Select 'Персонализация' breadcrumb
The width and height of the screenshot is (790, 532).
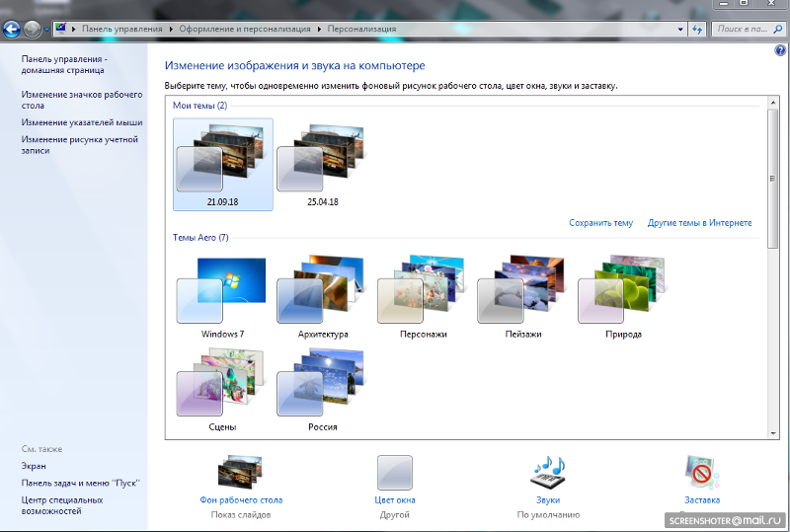pos(361,29)
